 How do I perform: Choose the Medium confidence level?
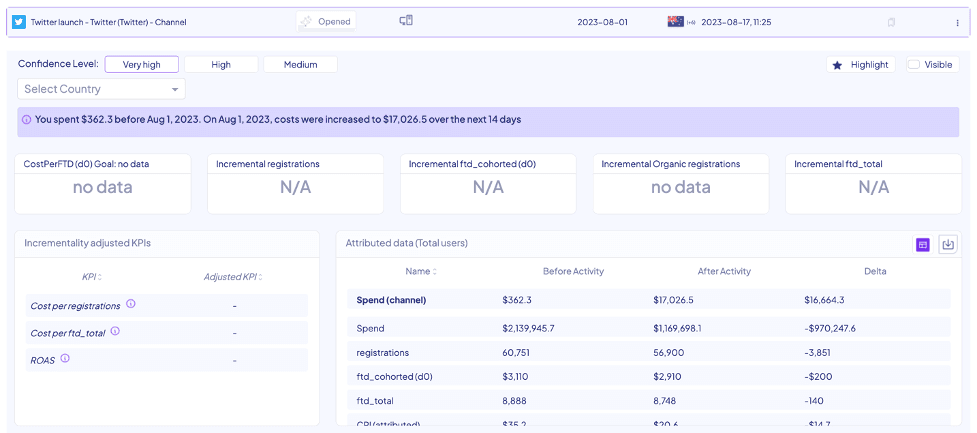coord(300,64)
